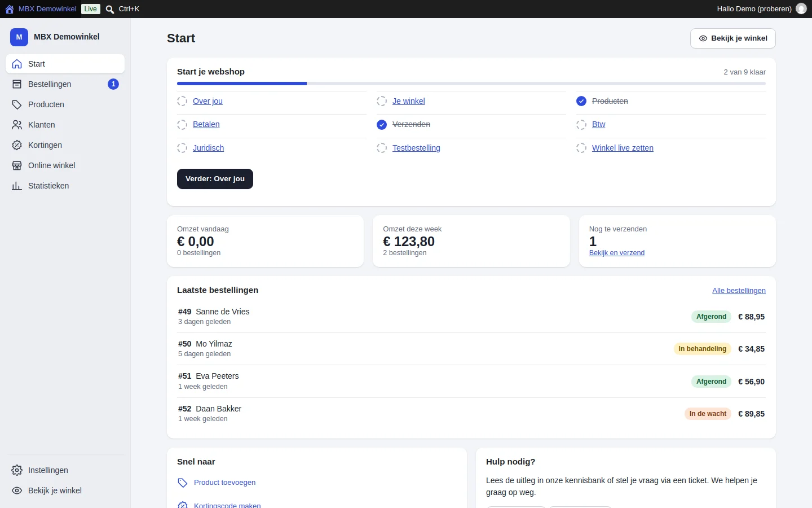
Task: Click the checked Verzenden step circle
Action: pyautogui.click(x=382, y=125)
